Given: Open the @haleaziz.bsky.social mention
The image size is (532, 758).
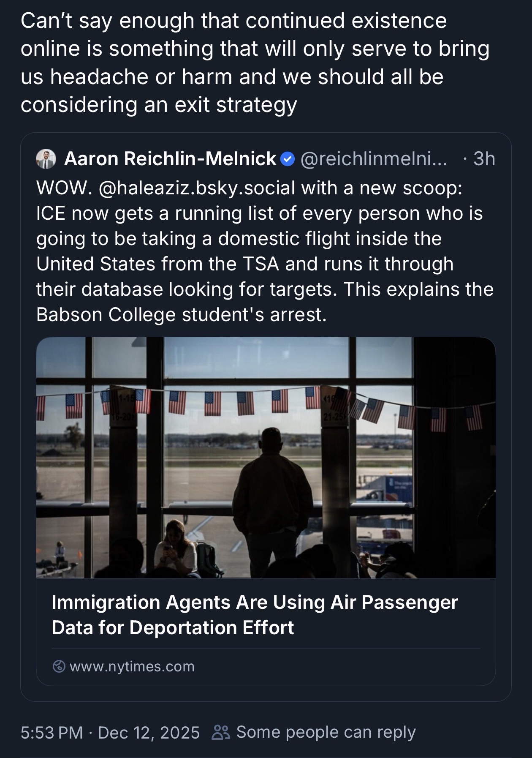Looking at the screenshot, I should pos(196,188).
